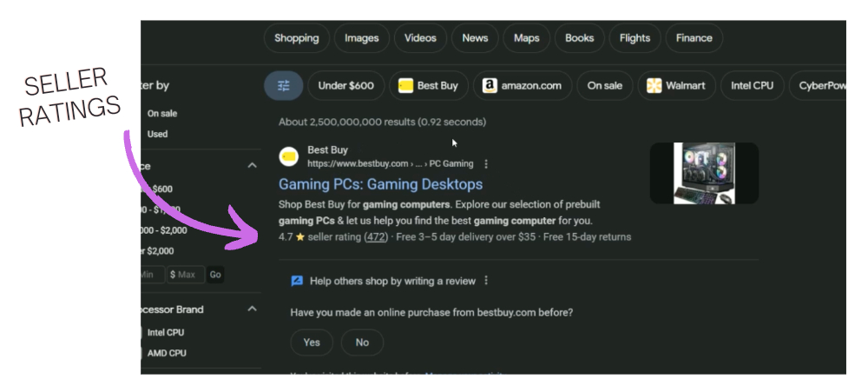
Task: Click the Best Buy site name
Action: (328, 150)
